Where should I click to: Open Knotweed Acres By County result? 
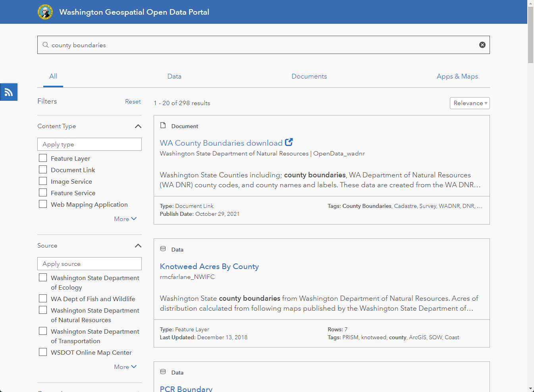(209, 266)
